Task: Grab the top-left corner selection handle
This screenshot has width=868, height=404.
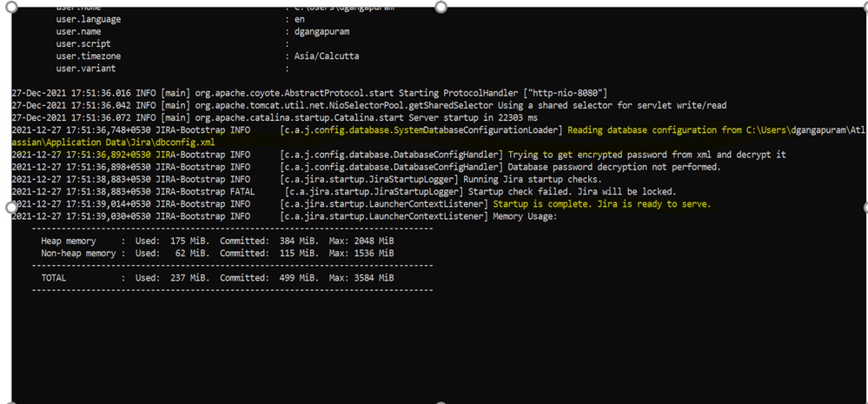Action: 10,7
